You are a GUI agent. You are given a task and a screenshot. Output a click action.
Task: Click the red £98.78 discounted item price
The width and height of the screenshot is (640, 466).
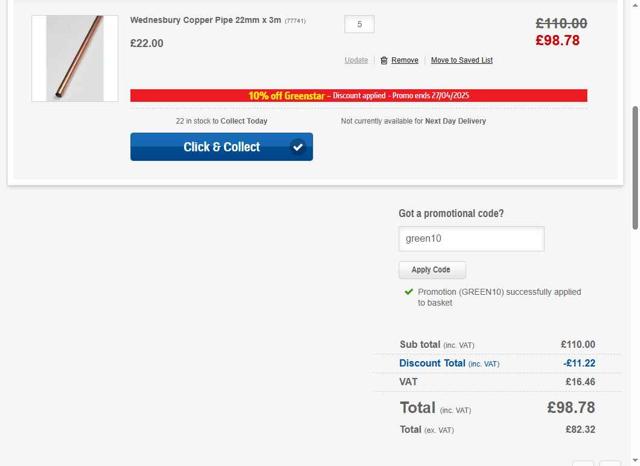click(x=558, y=41)
